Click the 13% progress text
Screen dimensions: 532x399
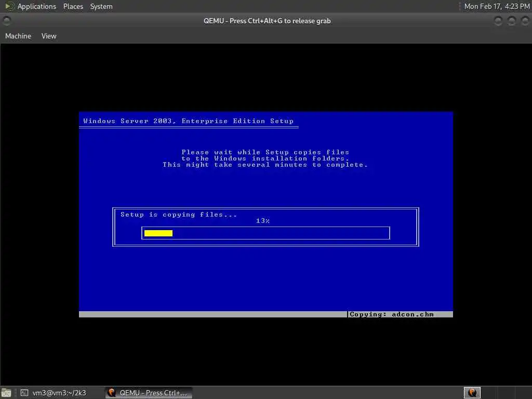[x=263, y=221]
